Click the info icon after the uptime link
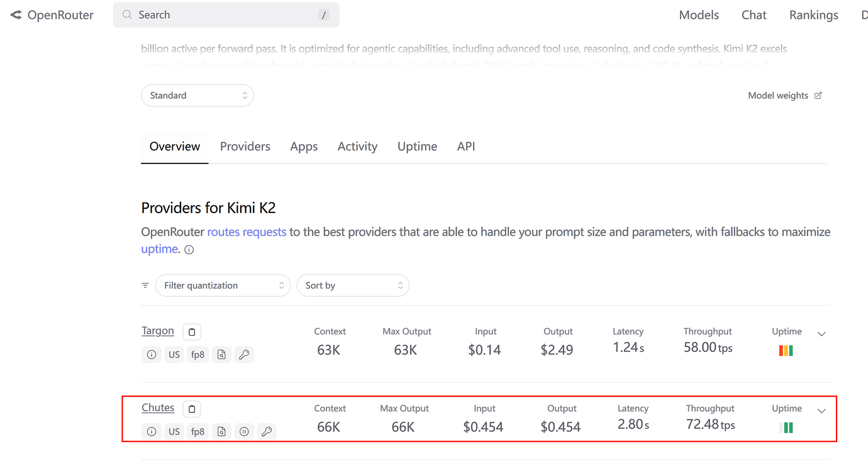 (189, 250)
